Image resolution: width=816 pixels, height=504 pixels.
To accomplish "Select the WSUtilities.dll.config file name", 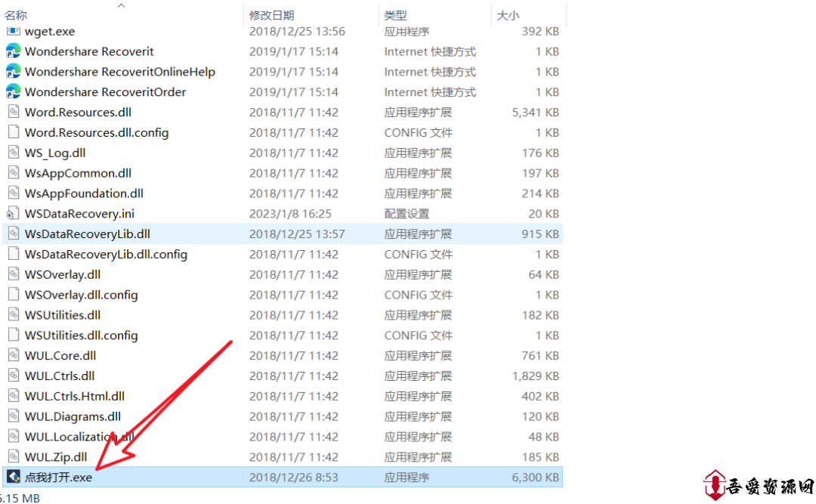I will [82, 335].
